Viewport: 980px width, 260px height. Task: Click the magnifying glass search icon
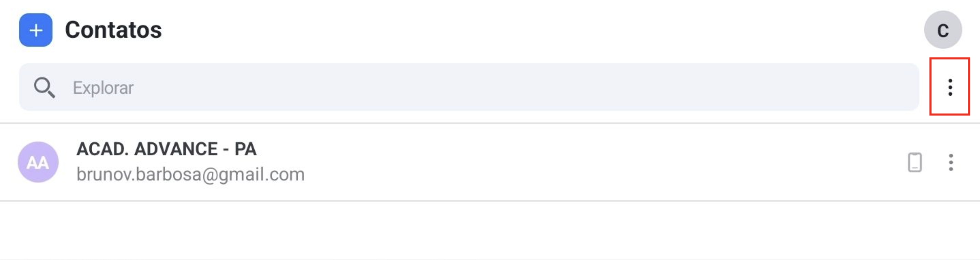coord(44,88)
